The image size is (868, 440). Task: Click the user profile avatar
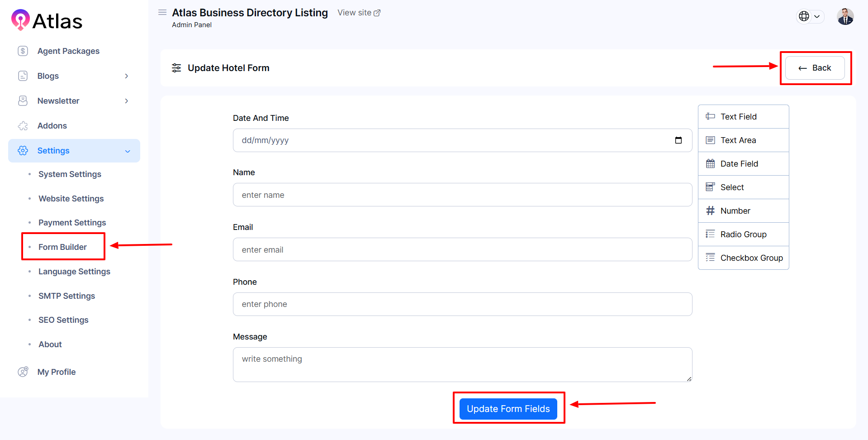[845, 17]
